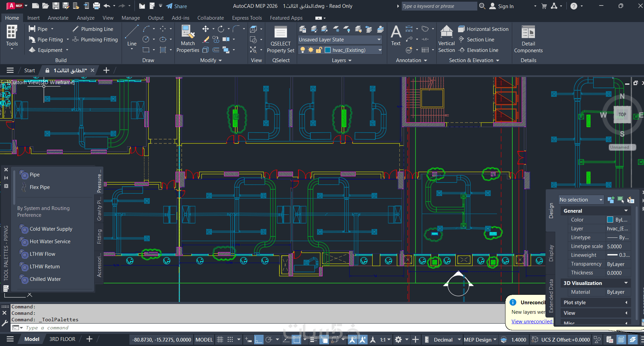
Task: Activate the Rotate tool
Action: pyautogui.click(x=221, y=29)
